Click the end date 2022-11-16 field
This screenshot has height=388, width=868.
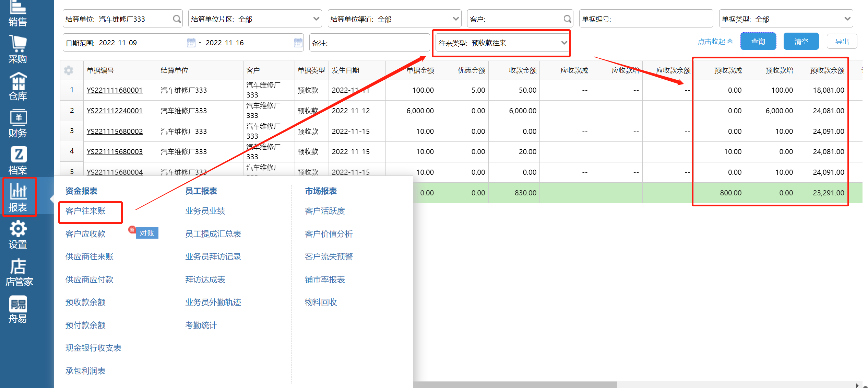click(x=225, y=43)
